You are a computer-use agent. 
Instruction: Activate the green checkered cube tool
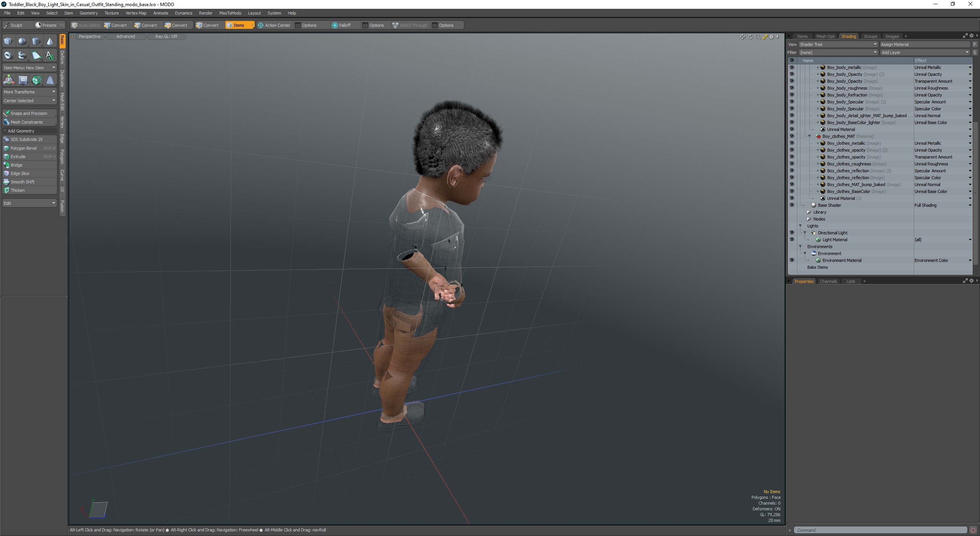[x=36, y=80]
